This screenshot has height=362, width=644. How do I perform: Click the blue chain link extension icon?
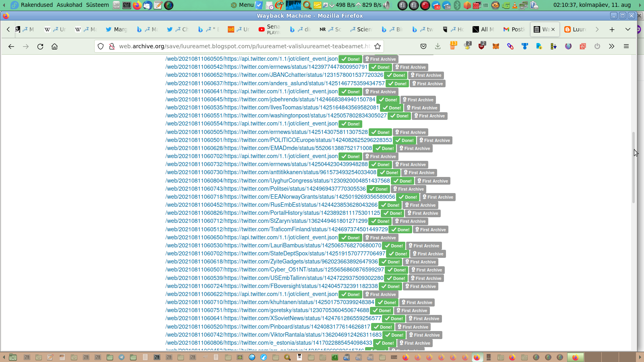click(x=510, y=46)
